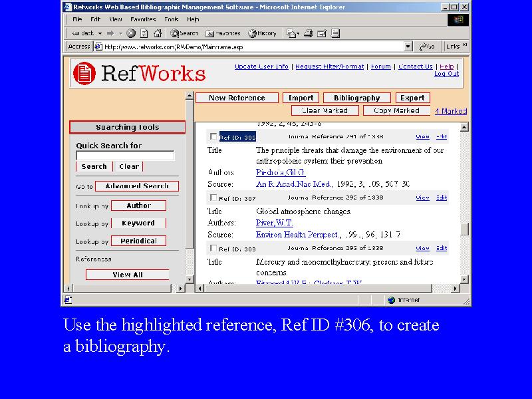532x399 pixels.
Task: Open the Back button history dropdown arrow
Action: tap(100, 33)
